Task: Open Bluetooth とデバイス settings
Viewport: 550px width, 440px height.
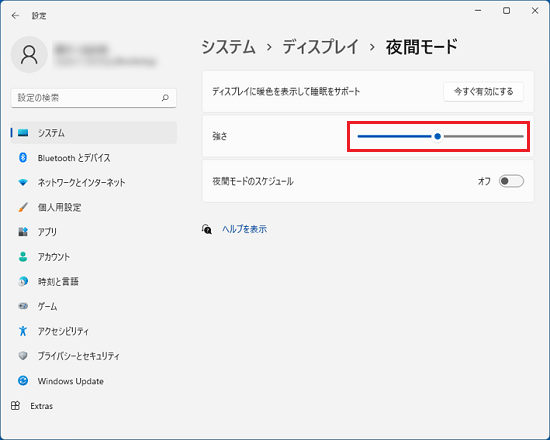Action: coord(94,158)
